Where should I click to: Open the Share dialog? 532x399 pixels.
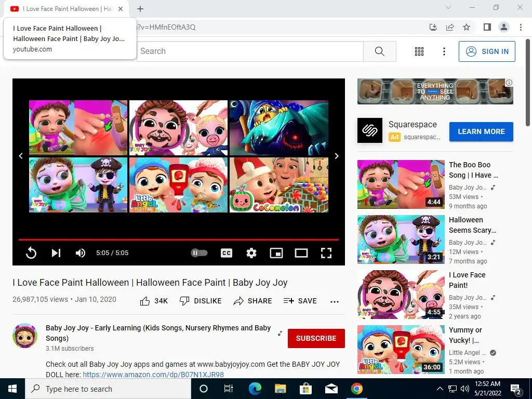pyautogui.click(x=253, y=301)
